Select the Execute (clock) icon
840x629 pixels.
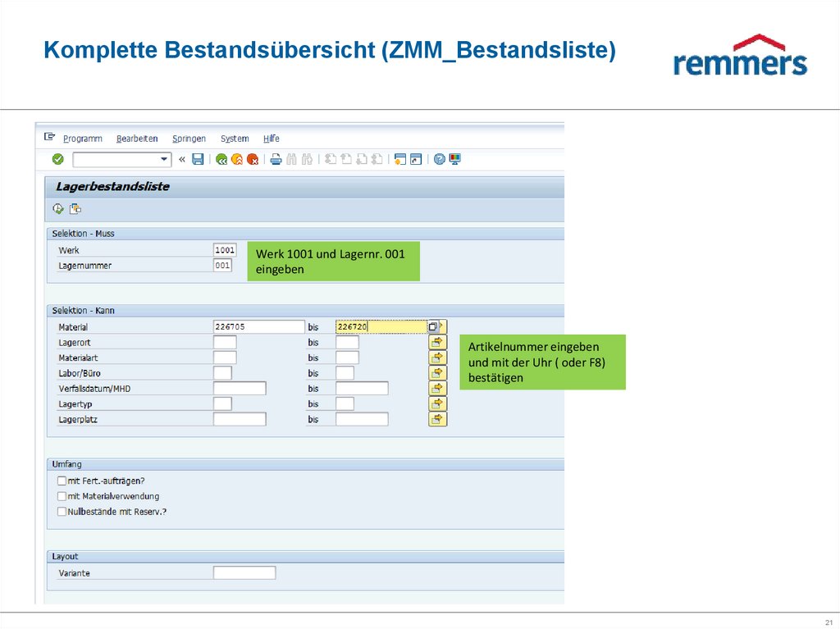[x=57, y=208]
